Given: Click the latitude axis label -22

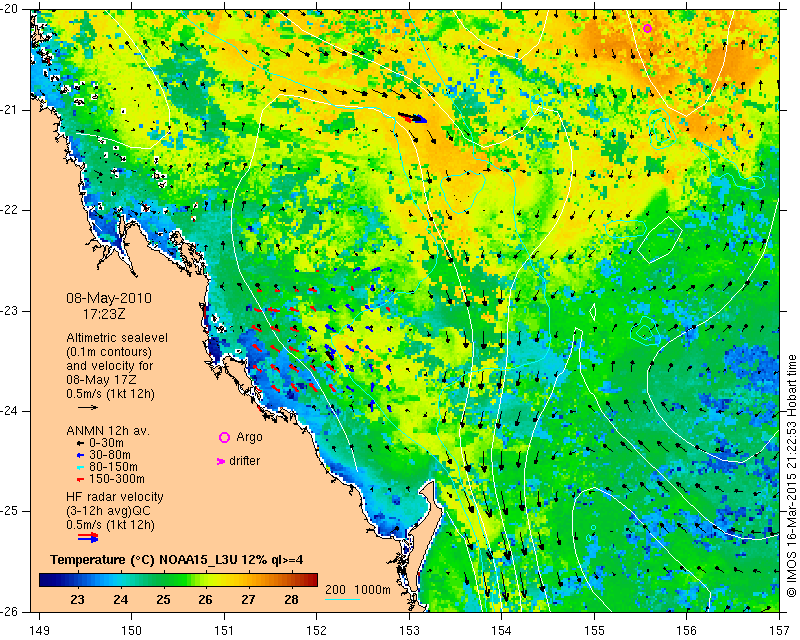Looking at the screenshot, I should pyautogui.click(x=11, y=210).
